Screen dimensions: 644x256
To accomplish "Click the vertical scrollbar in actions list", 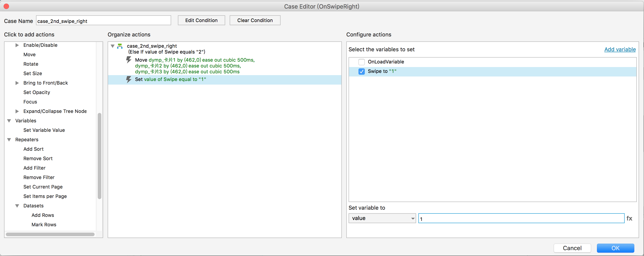I will pyautogui.click(x=100, y=156).
